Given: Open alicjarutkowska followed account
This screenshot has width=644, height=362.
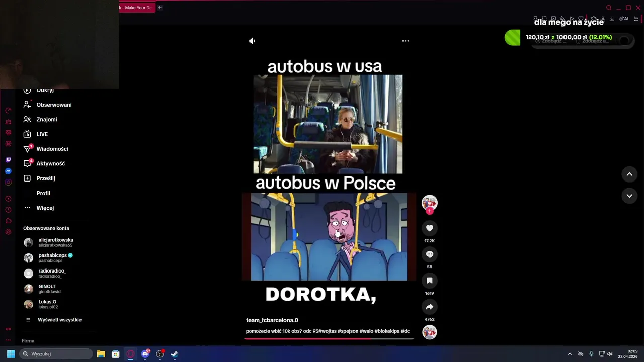Looking at the screenshot, I should 49,242.
